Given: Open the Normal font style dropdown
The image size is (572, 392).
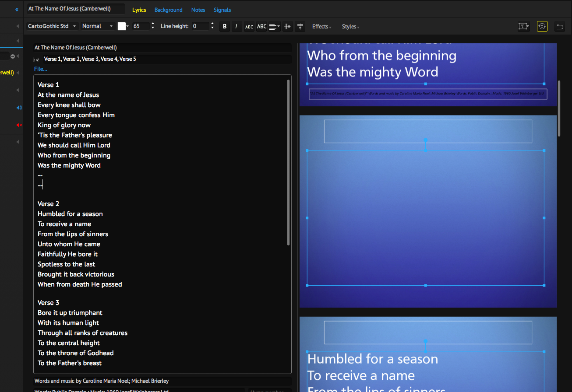Looking at the screenshot, I should click(x=98, y=26).
